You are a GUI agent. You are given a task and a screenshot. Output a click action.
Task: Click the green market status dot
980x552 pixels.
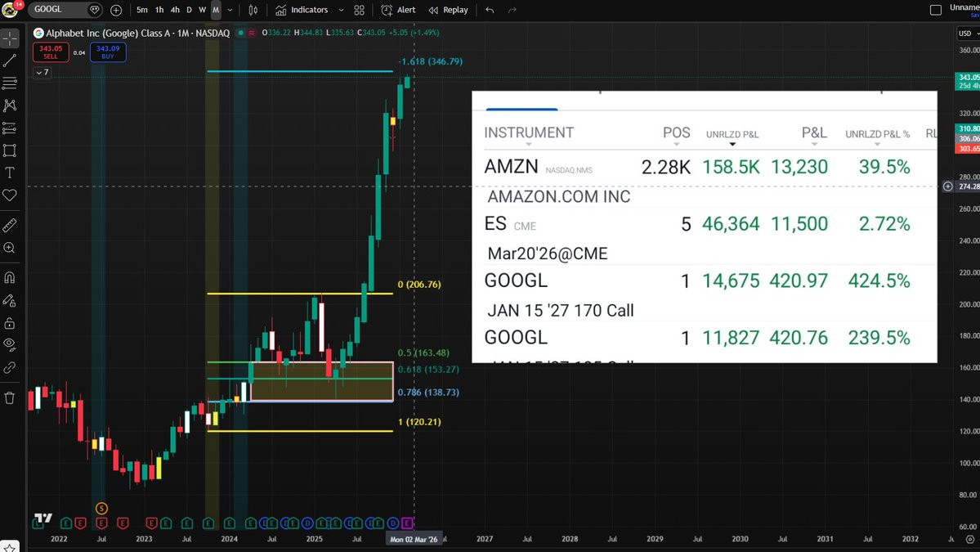[x=240, y=33]
